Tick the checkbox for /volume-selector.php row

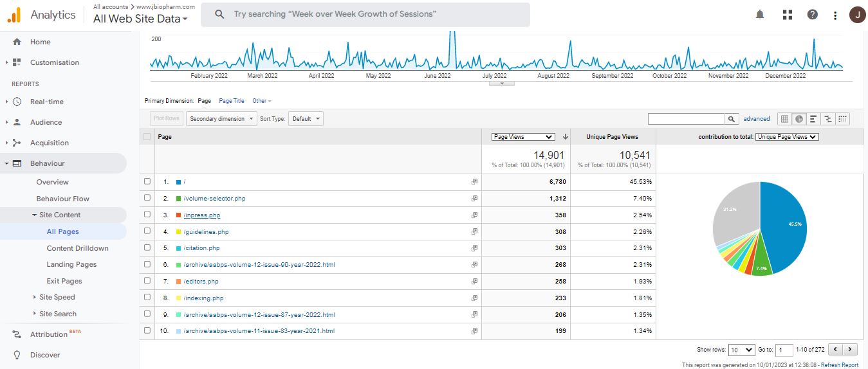(x=147, y=198)
